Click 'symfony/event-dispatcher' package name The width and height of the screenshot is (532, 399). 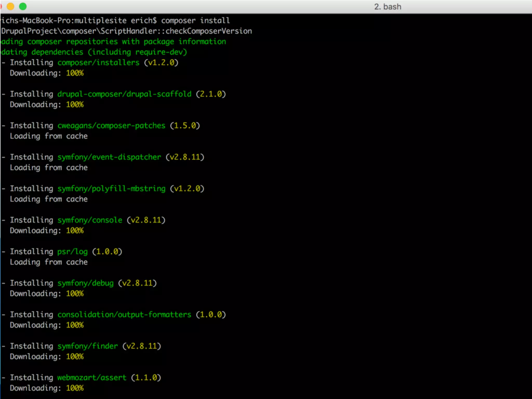109,157
